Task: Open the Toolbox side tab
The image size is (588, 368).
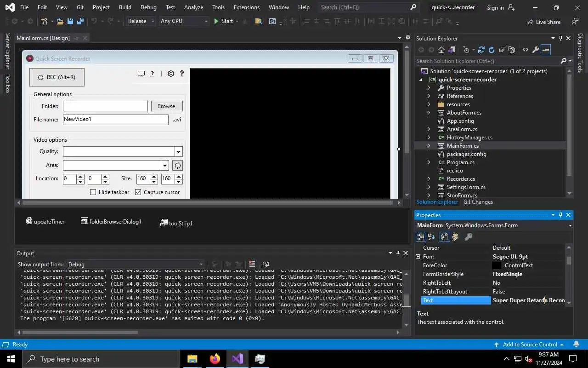Action: [7, 84]
